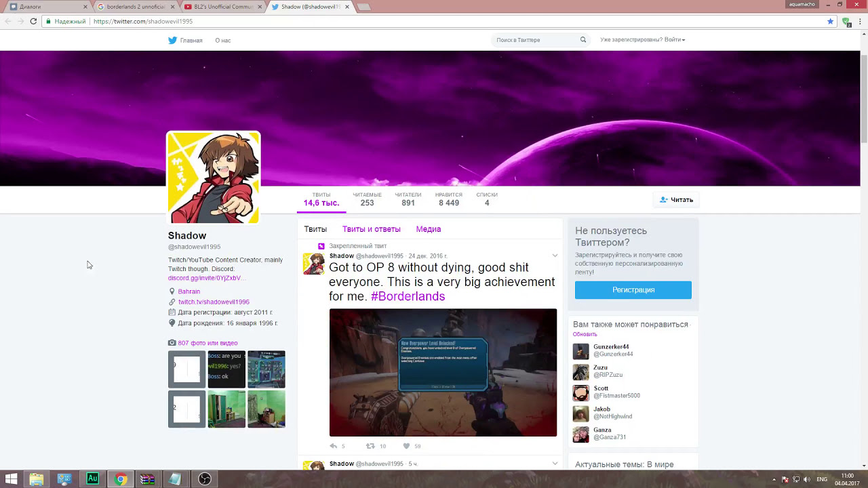The image size is (868, 488).
Task: Open the twitch.tv/shadowevil1996 link
Action: tap(214, 302)
